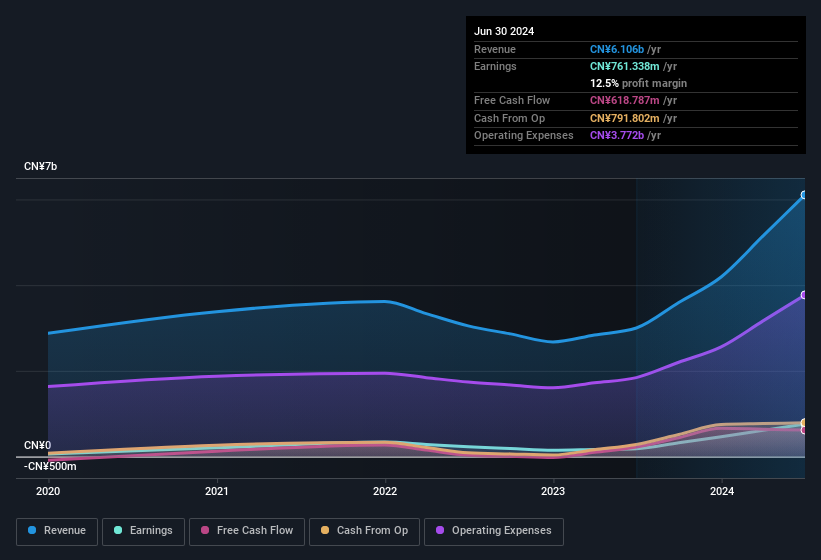Click the Operating Expenses label in tooltip
The height and width of the screenshot is (560, 821).
pyautogui.click(x=524, y=136)
